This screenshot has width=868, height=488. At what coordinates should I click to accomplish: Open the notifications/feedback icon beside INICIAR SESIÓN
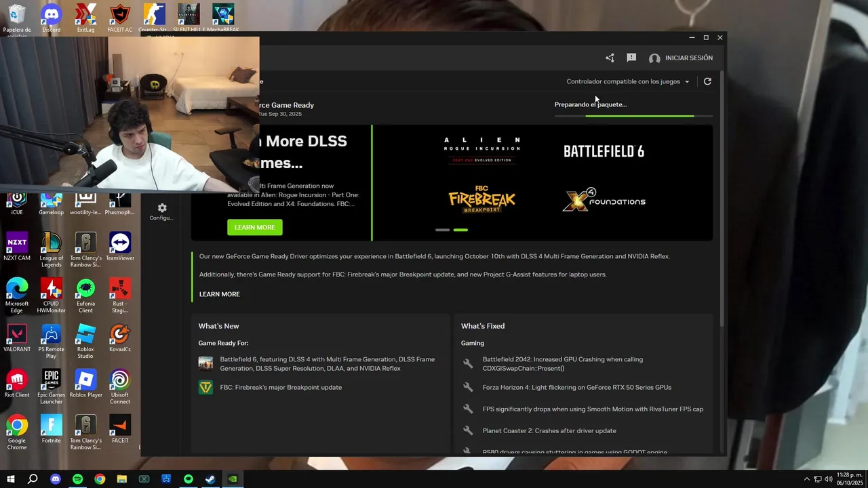pyautogui.click(x=631, y=58)
